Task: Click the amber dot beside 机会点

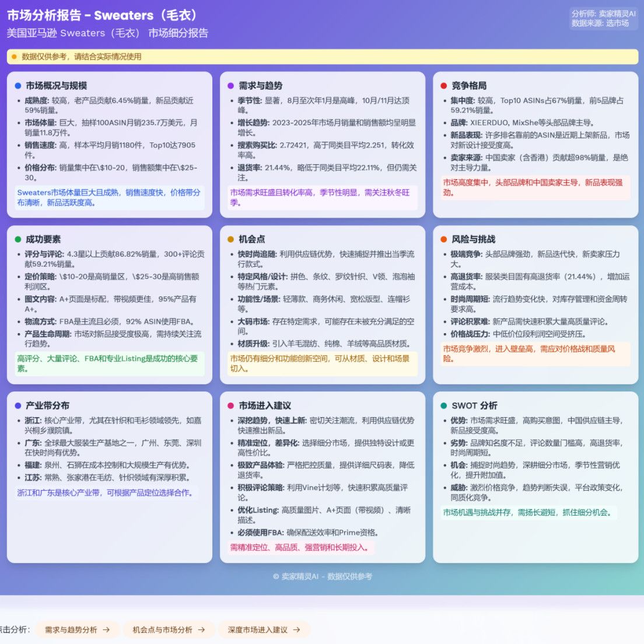Action: (231, 240)
